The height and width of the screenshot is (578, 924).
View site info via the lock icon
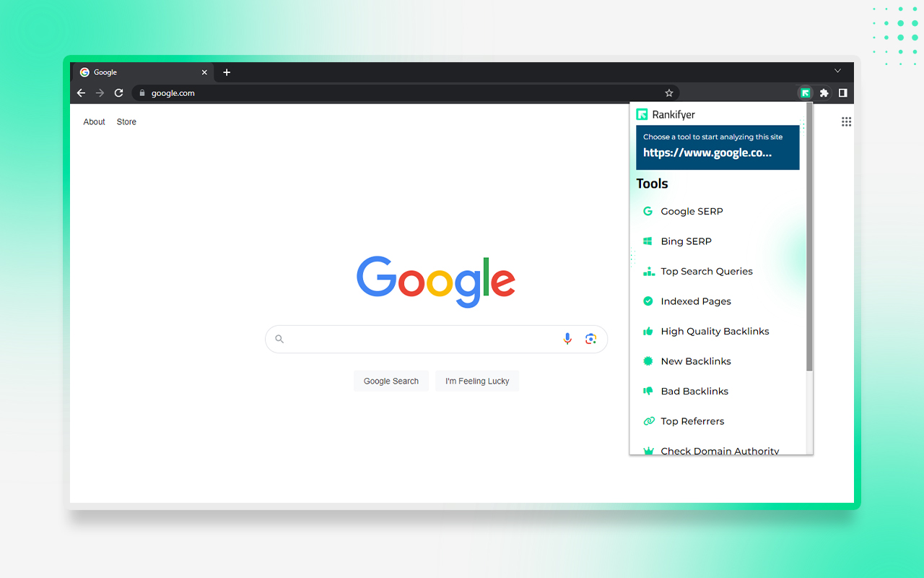pyautogui.click(x=142, y=93)
